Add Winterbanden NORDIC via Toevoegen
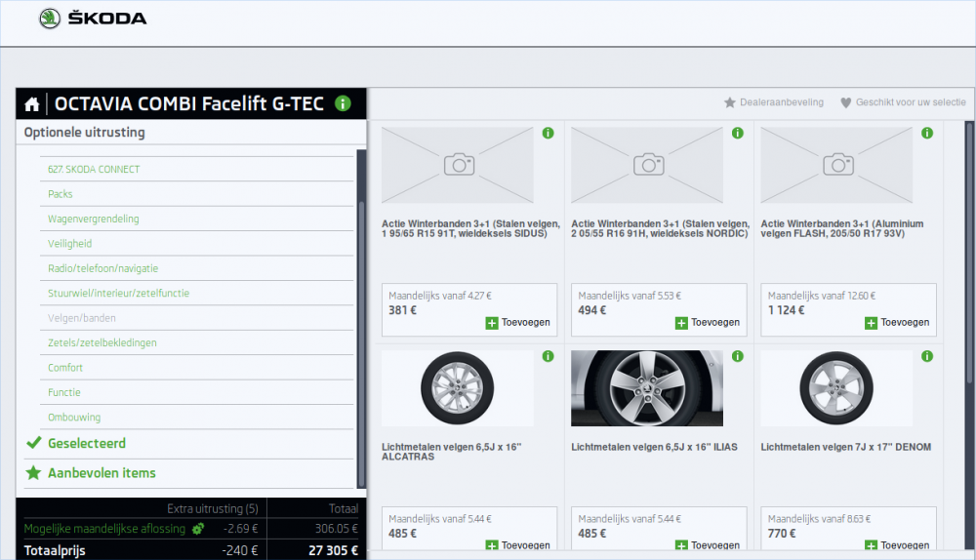Image resolution: width=976 pixels, height=560 pixels. [x=708, y=323]
